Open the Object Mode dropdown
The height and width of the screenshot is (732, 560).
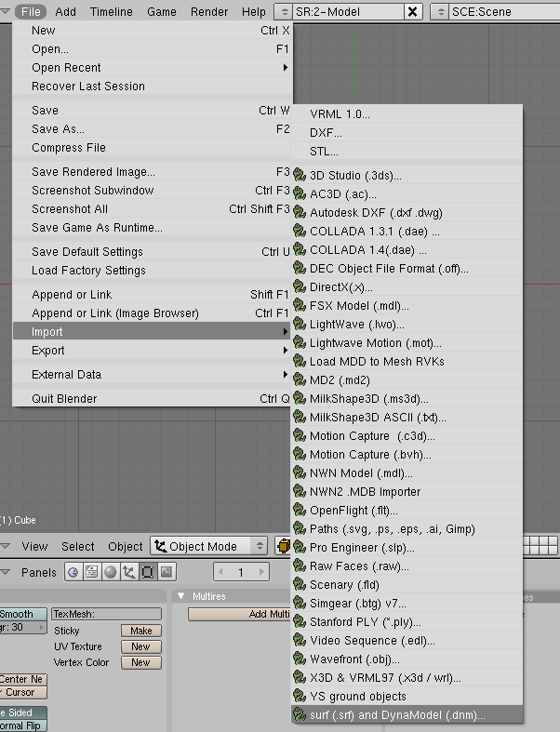coord(208,546)
